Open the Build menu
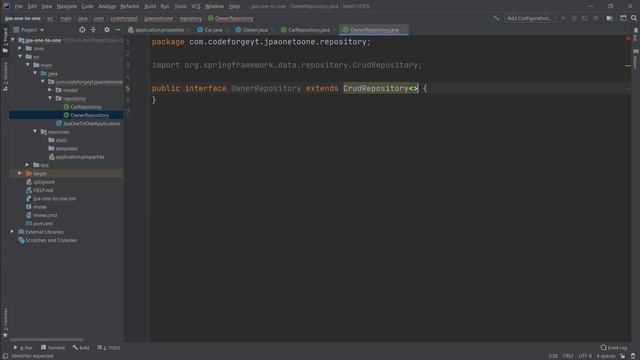This screenshot has height=360, width=640. (150, 6)
